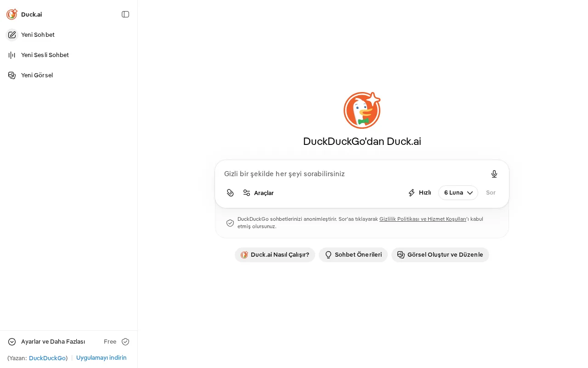The width and height of the screenshot is (588, 368).
Task: Click the shield check icon beside Free
Action: (125, 342)
